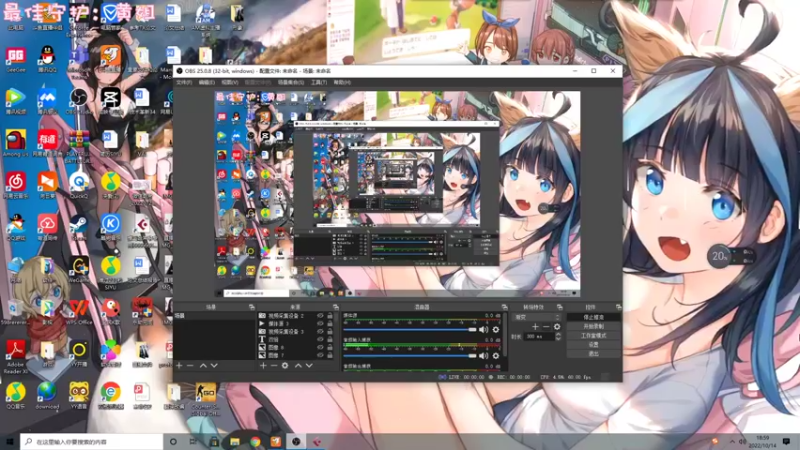Click 工作室模式 button
This screenshot has height=450, width=800.
[x=593, y=336]
